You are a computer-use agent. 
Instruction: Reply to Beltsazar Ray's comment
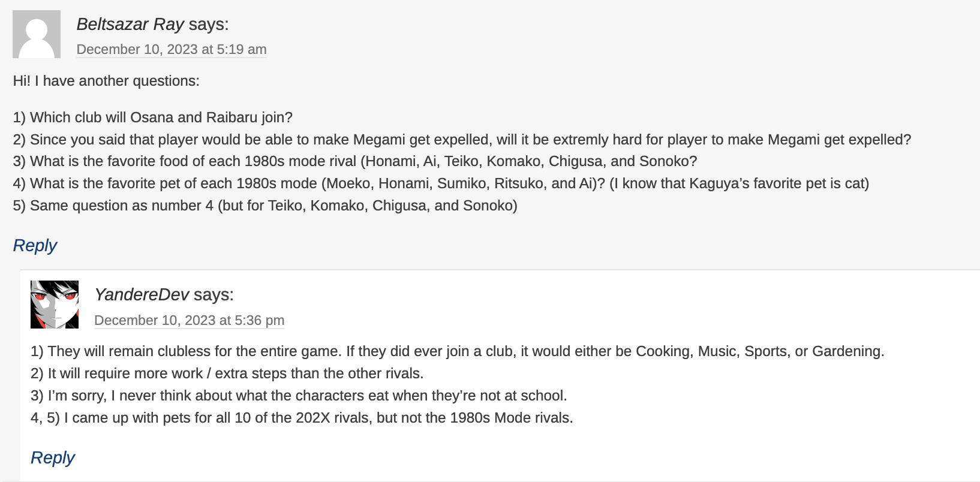(x=35, y=246)
